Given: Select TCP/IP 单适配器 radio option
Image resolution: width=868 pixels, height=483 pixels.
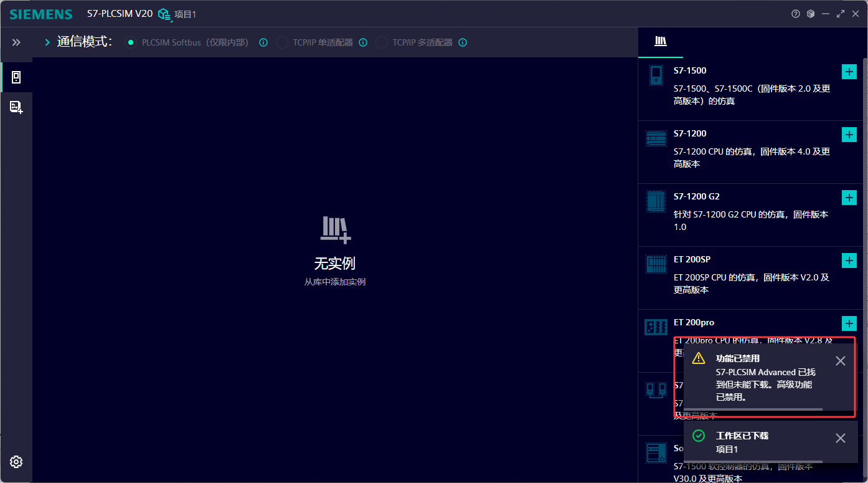Looking at the screenshot, I should click(x=282, y=42).
